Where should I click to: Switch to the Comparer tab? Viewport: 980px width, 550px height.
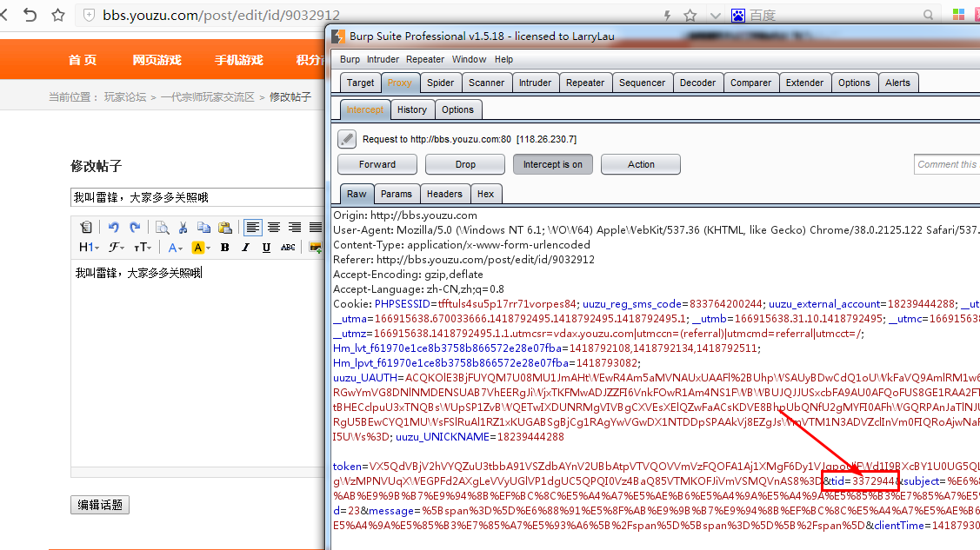coord(750,83)
